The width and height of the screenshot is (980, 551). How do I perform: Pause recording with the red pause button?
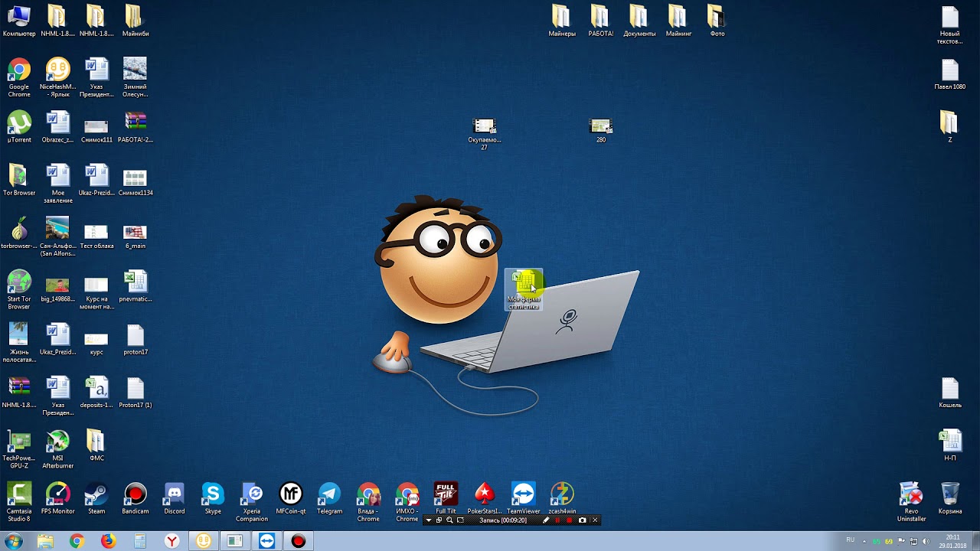click(557, 520)
